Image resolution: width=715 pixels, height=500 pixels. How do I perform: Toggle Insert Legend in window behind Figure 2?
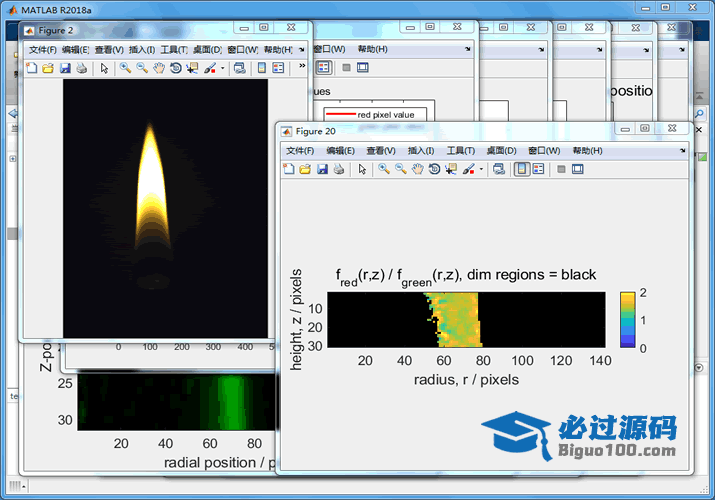[x=323, y=67]
